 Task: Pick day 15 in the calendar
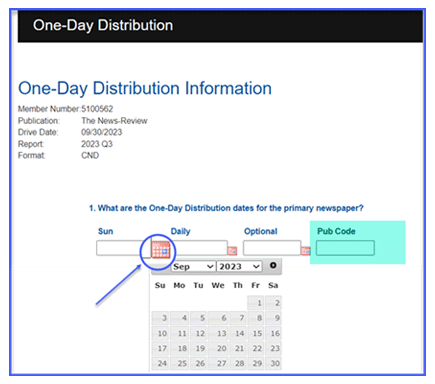pos(256,333)
